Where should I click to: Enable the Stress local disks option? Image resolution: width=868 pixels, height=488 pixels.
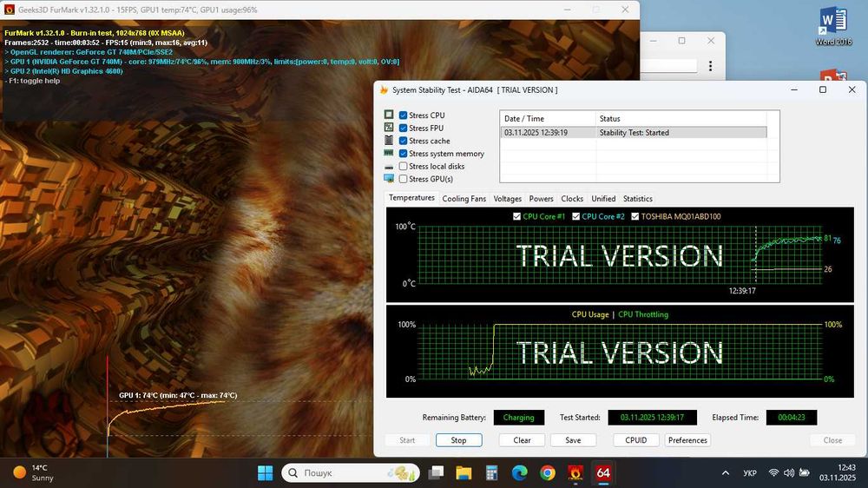(404, 166)
